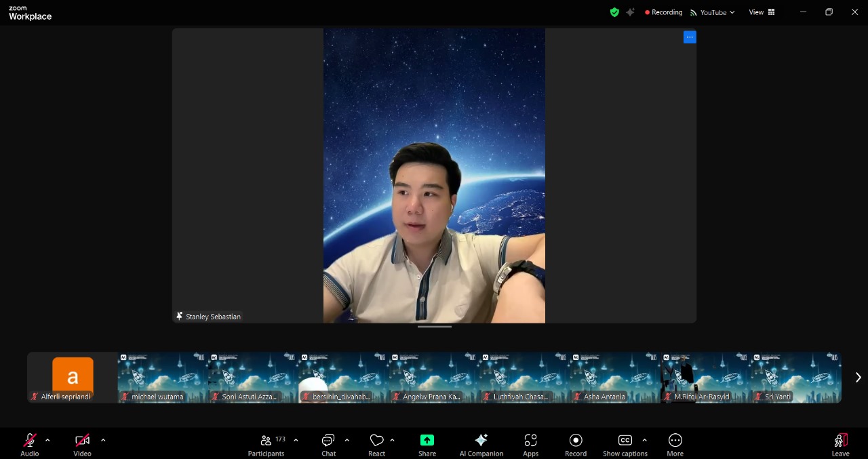Open the More options menu
Viewport: 868px width, 459px height.
pyautogui.click(x=675, y=445)
